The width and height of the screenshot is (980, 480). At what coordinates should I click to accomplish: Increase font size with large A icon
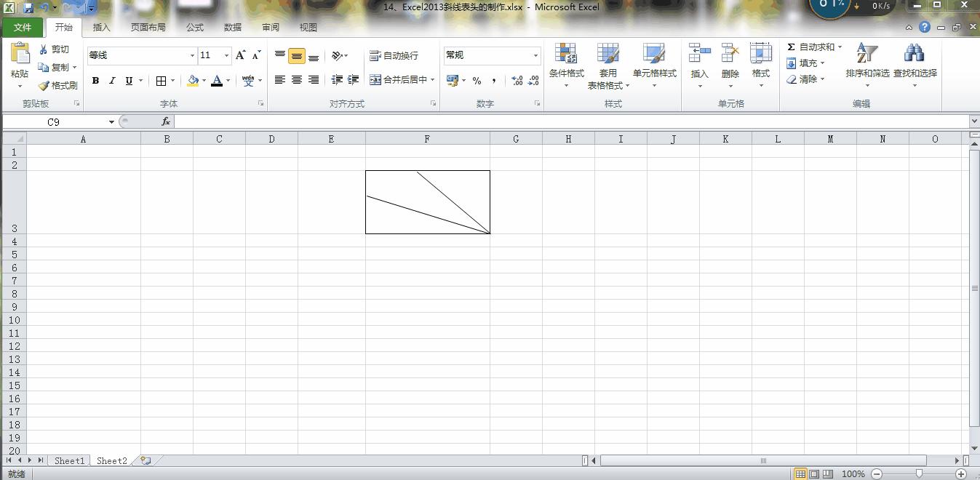(x=241, y=55)
